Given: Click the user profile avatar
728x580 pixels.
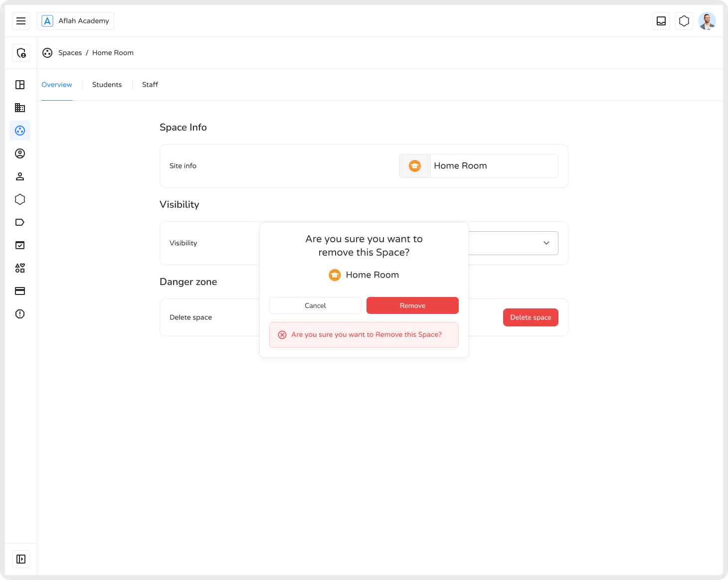Looking at the screenshot, I should (x=707, y=21).
